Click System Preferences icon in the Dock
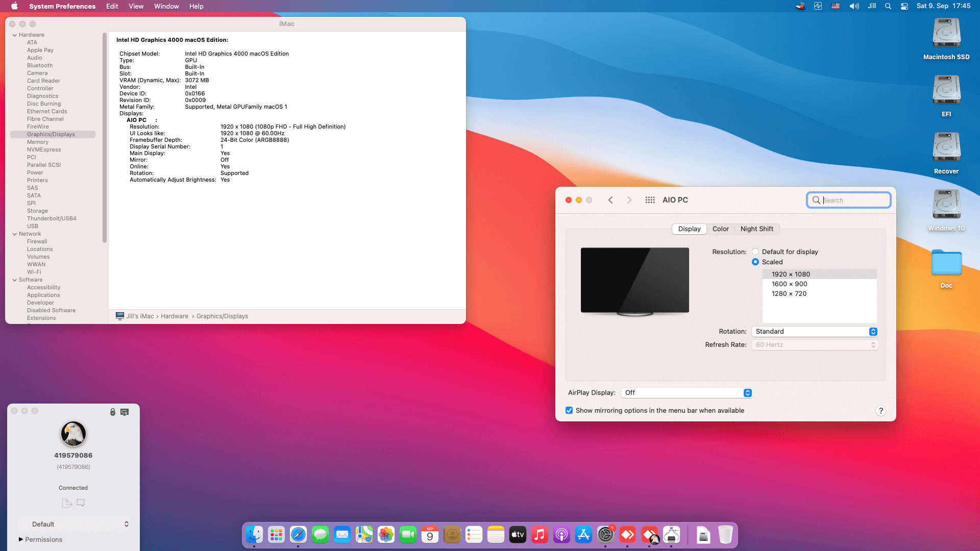 tap(605, 535)
